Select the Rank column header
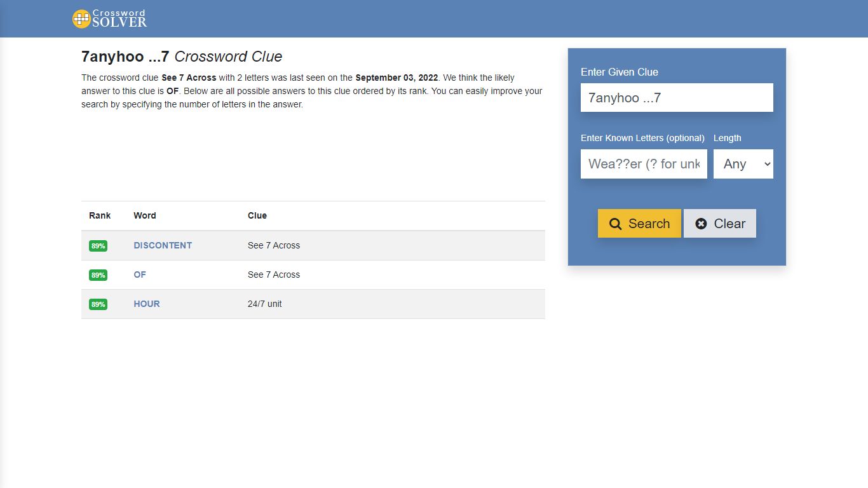The width and height of the screenshot is (868, 488). click(100, 215)
